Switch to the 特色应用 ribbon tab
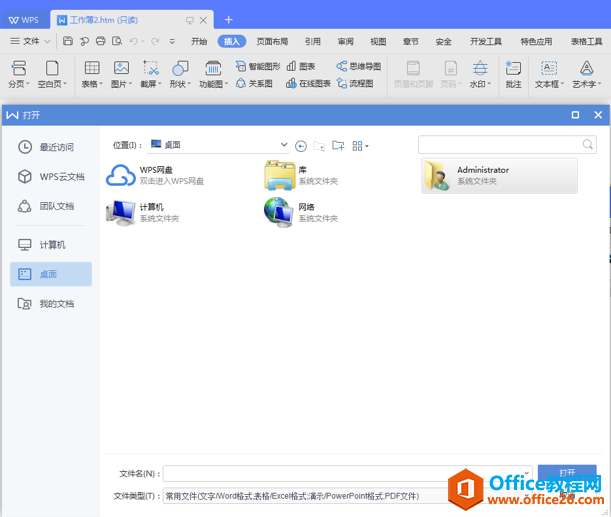Viewport: 611px width, 517px height. pos(536,41)
